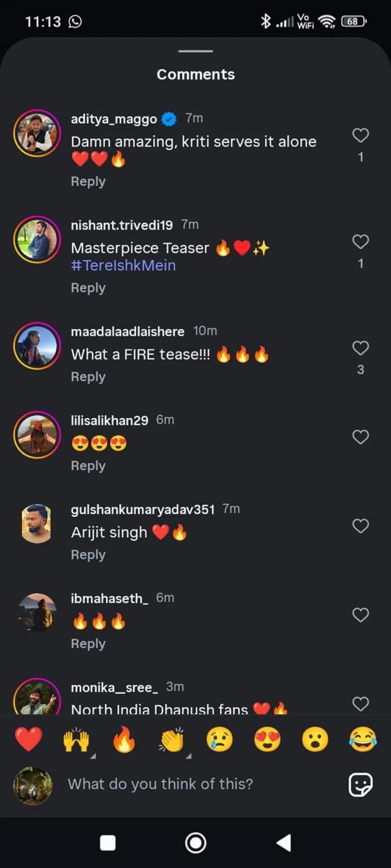The width and height of the screenshot is (391, 868).
Task: Like ibmahaseth_'s fire emoji comment
Action: pos(360,615)
